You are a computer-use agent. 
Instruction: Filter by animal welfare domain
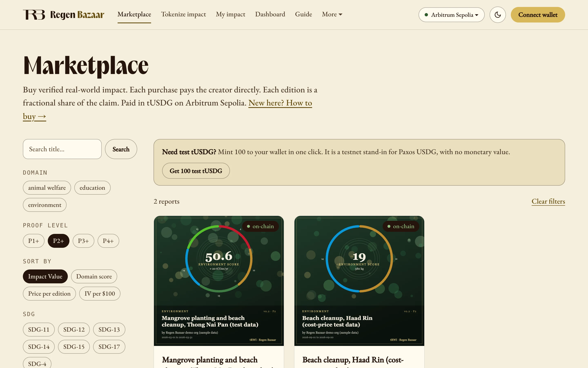tap(47, 188)
